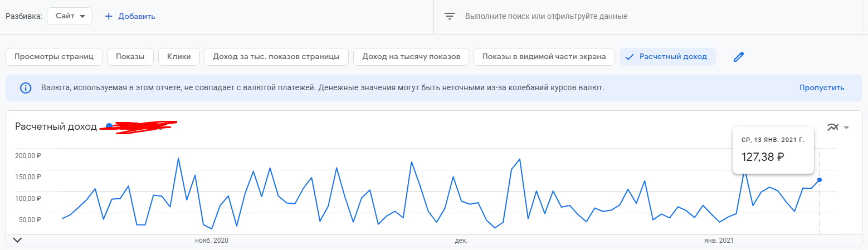The height and width of the screenshot is (250, 868).
Task: Click the info icon in currency notice
Action: 26,88
